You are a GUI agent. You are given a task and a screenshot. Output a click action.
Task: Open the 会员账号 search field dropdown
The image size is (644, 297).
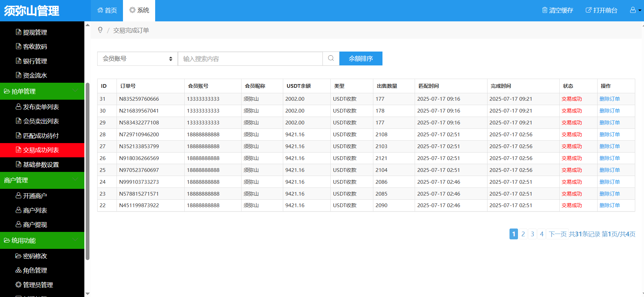tap(137, 59)
